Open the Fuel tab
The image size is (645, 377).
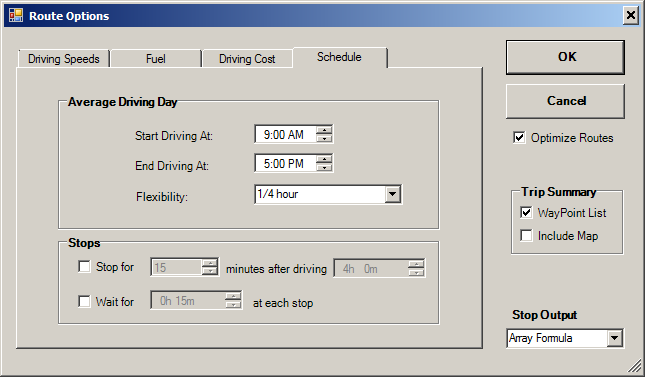(x=156, y=59)
